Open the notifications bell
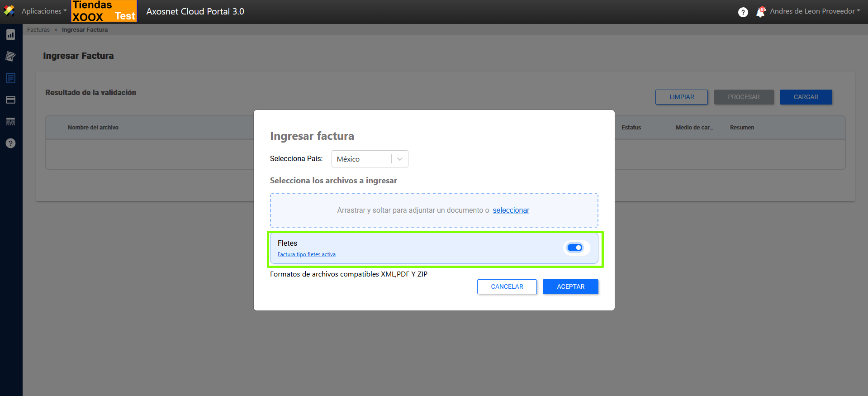 760,12
